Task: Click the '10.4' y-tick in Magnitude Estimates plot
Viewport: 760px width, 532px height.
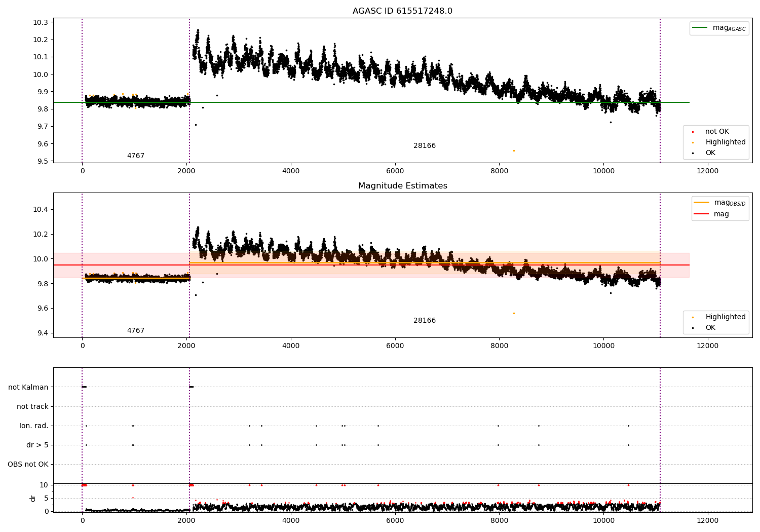Action: pyautogui.click(x=41, y=209)
